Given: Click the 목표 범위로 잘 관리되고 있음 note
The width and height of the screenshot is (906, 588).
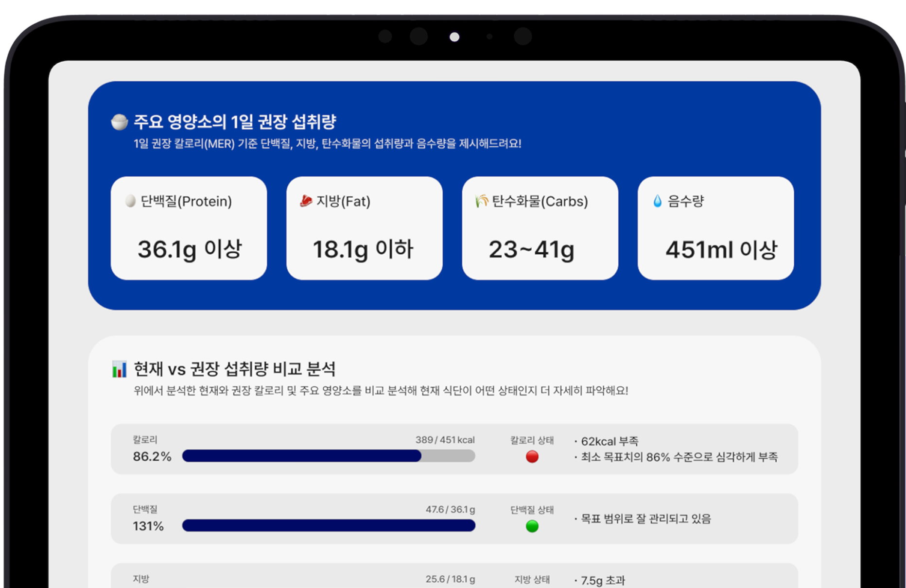Looking at the screenshot, I should tap(645, 519).
